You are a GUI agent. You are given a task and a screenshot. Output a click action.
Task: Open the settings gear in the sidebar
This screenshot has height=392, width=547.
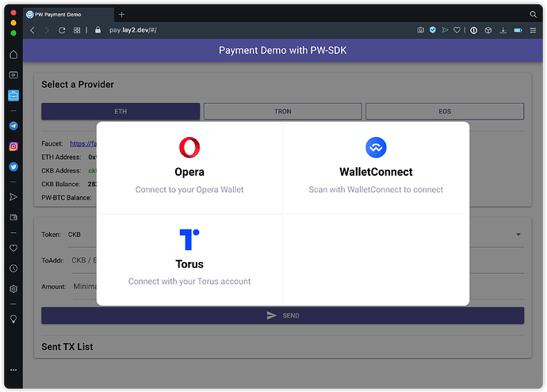13,289
